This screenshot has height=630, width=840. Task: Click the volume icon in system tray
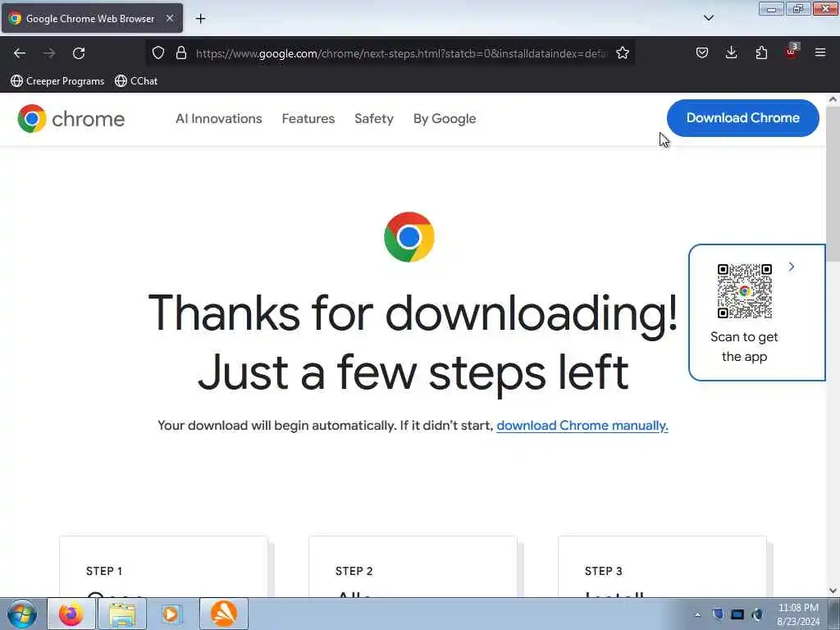click(757, 614)
